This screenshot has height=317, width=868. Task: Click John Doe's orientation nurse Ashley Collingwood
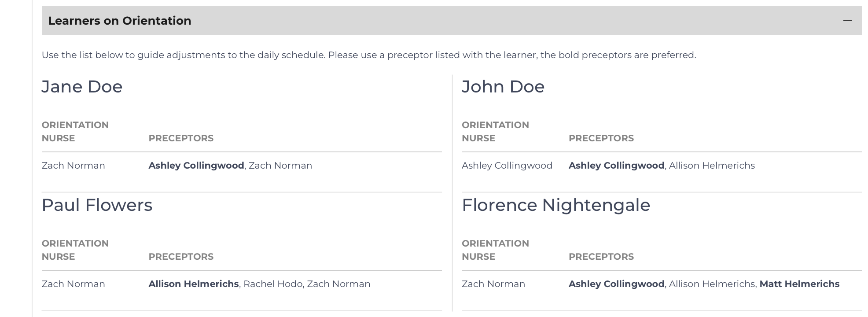point(507,166)
